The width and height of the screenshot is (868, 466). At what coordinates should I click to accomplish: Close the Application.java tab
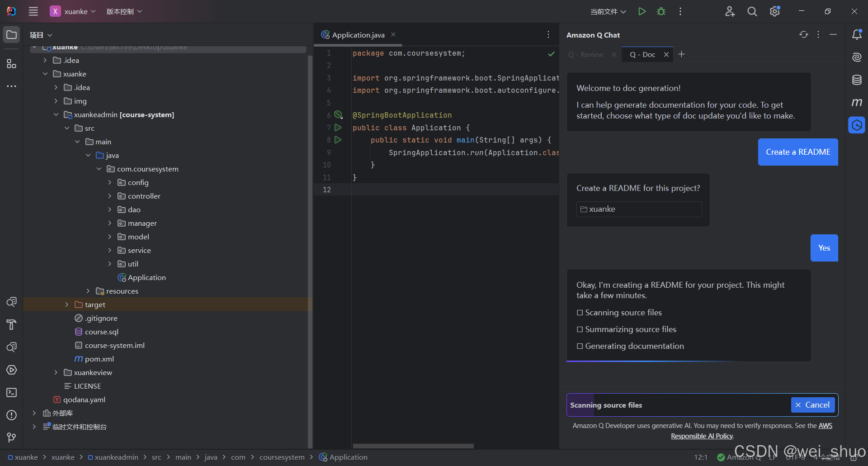pos(393,34)
